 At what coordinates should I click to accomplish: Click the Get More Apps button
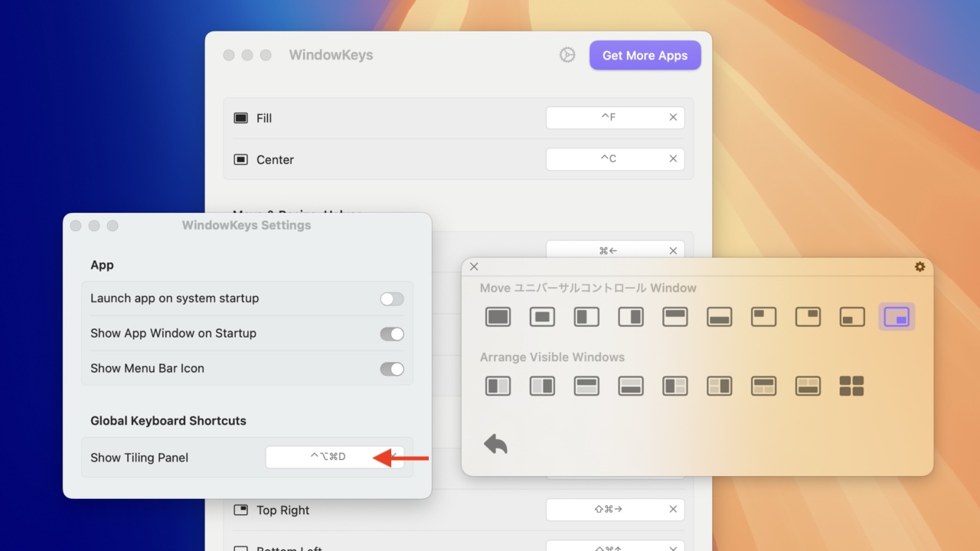point(645,55)
